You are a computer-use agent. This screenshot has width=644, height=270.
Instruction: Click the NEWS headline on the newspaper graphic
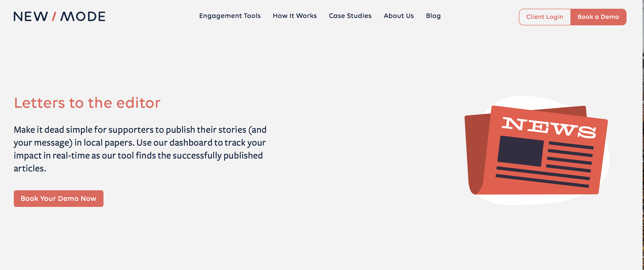click(549, 127)
